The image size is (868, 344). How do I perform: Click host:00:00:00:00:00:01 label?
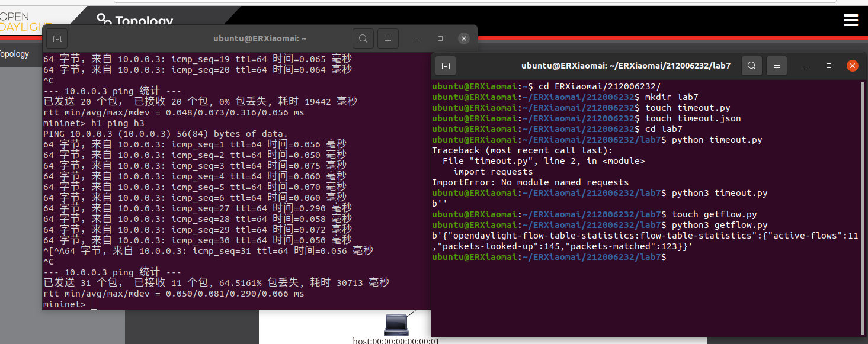click(396, 340)
